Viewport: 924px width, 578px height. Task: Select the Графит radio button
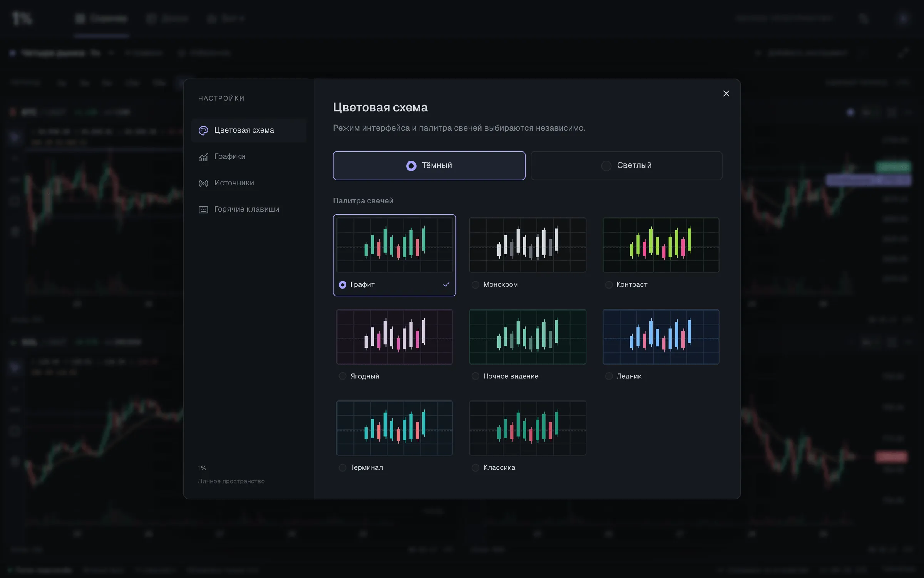point(342,285)
